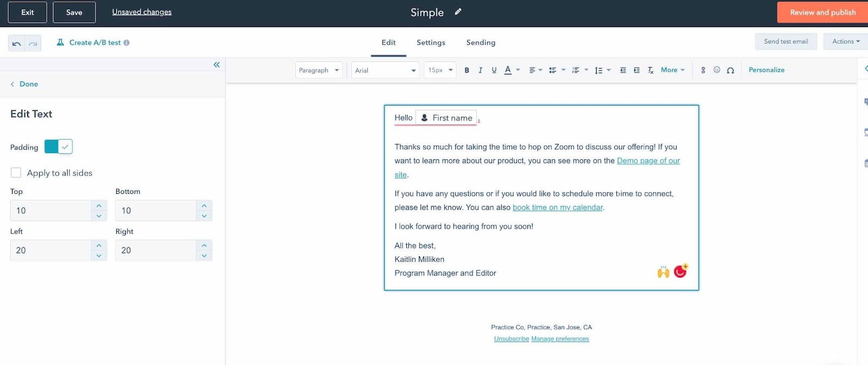Edit the email name pencil icon
Viewport: 868px width, 365px height.
click(458, 11)
